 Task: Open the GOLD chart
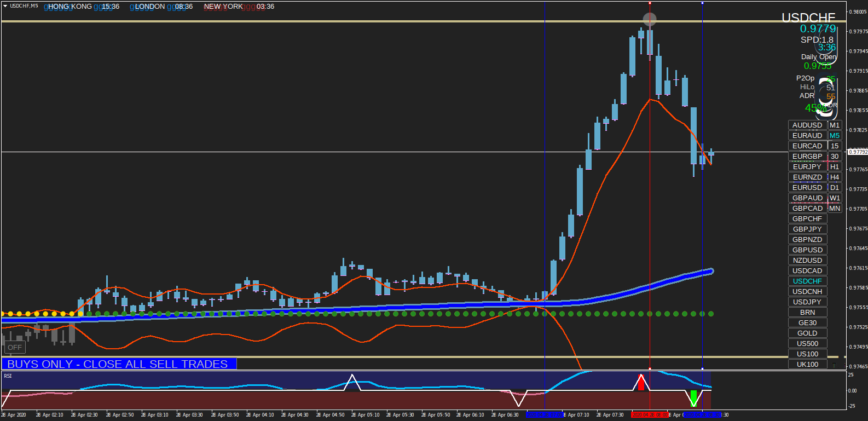pyautogui.click(x=807, y=333)
